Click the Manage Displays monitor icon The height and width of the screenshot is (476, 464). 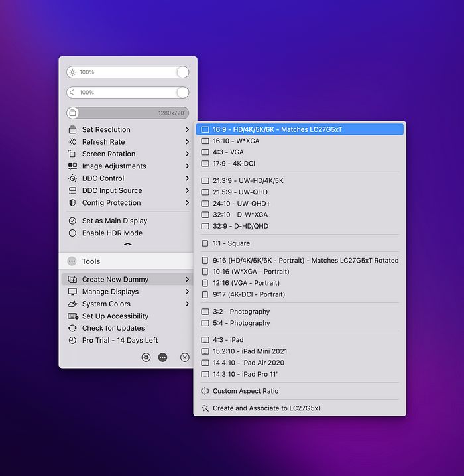tap(72, 292)
